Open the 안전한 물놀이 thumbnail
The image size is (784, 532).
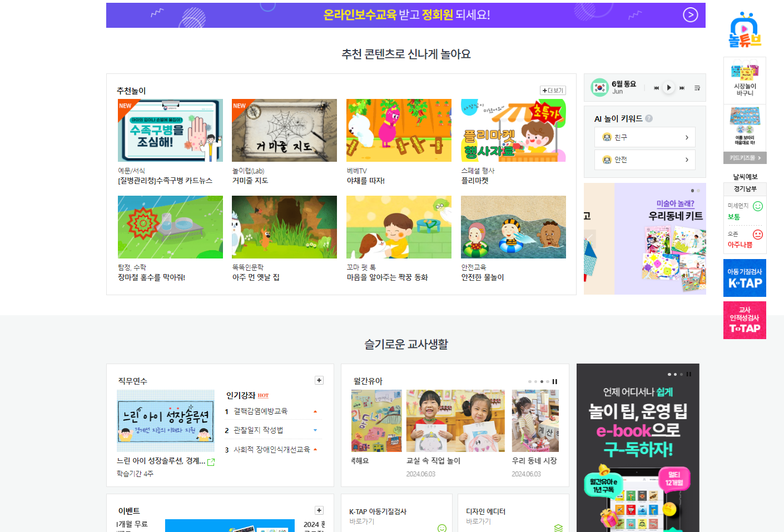point(513,227)
